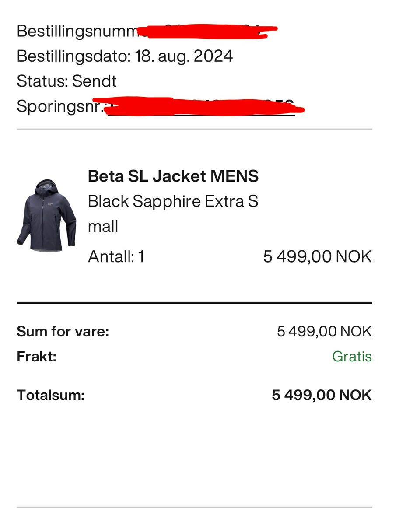Click the Beta SL Jacket MENS title
This screenshot has height=508, width=420.
point(173,176)
